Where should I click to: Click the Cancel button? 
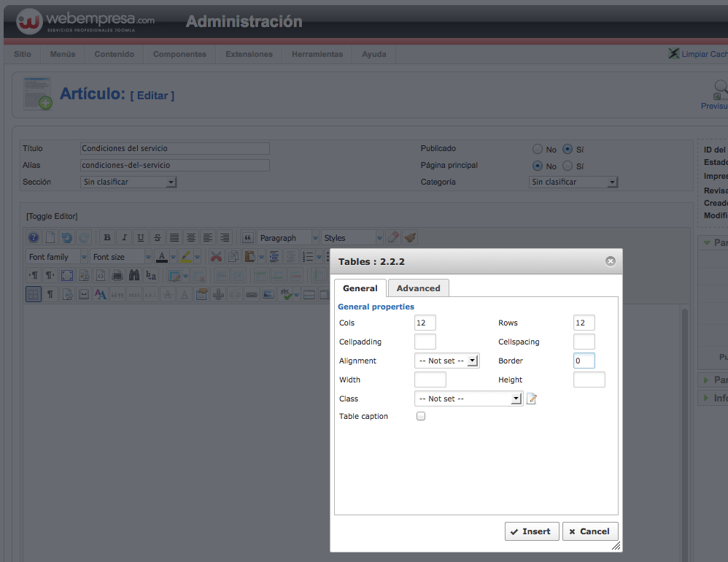(590, 531)
